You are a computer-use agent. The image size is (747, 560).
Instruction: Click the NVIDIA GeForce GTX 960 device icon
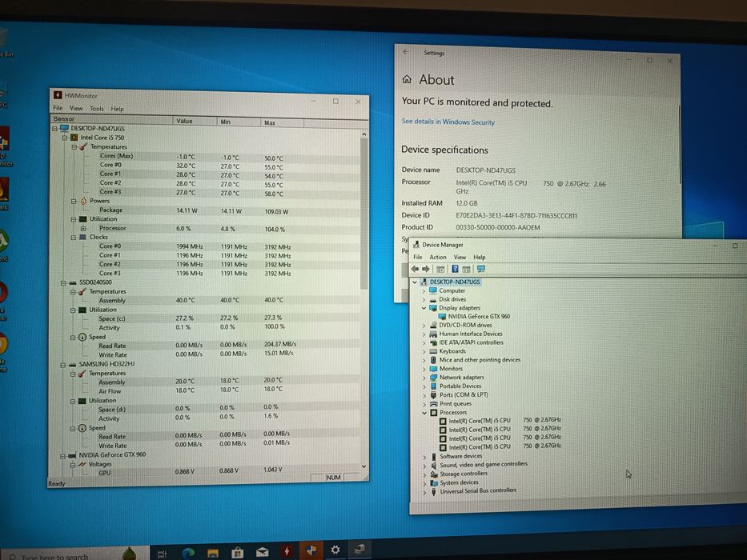(x=442, y=316)
